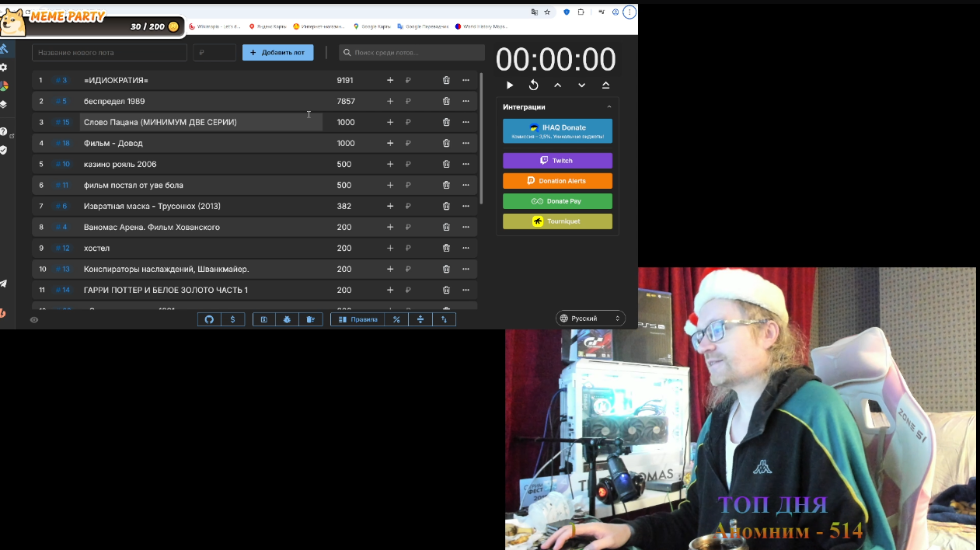Click the swap arrows icon in bottom toolbar
980x550 pixels.
coord(445,319)
